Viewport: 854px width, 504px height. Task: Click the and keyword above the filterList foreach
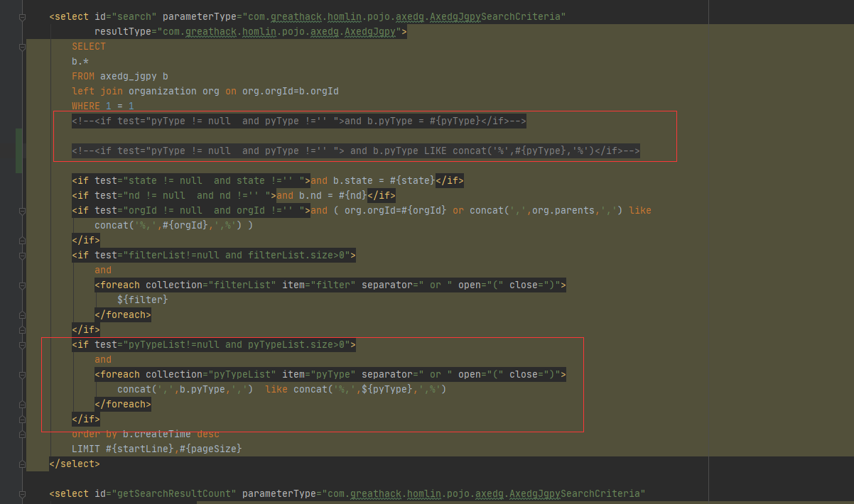(x=103, y=270)
